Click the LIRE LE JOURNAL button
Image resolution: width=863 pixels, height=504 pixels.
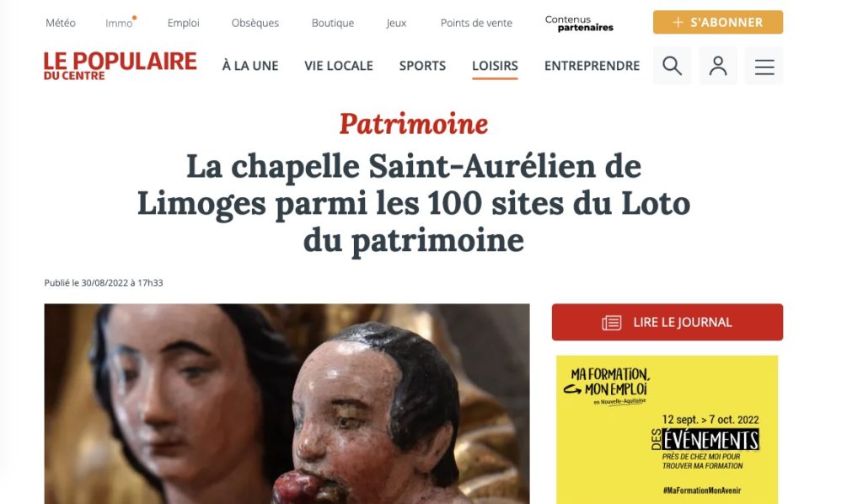[x=667, y=323]
